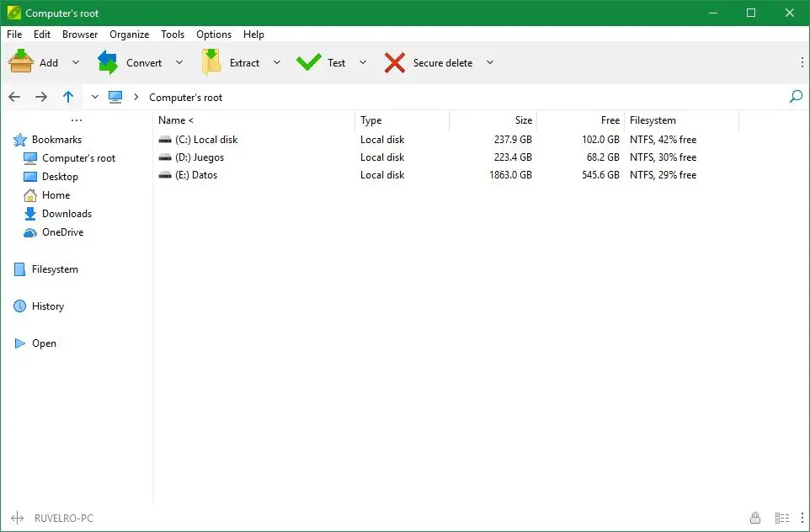The width and height of the screenshot is (810, 532).
Task: Expand the Add dropdown arrow
Action: 76,62
